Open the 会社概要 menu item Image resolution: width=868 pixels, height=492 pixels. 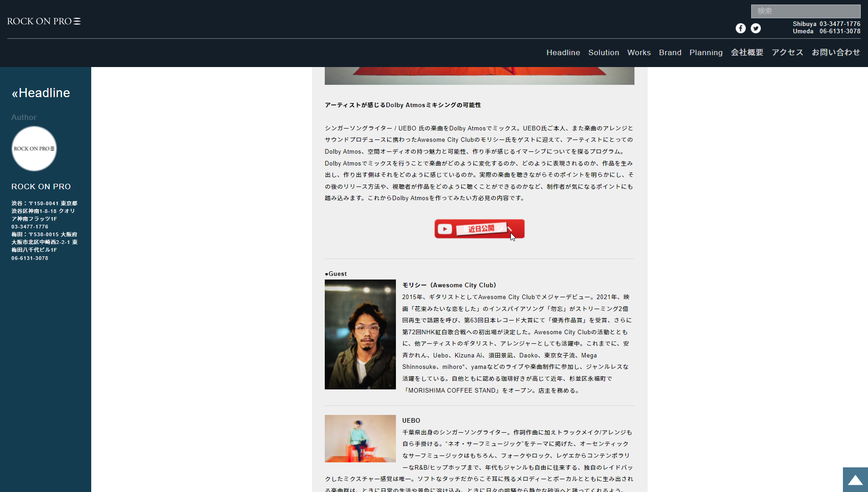tap(747, 52)
